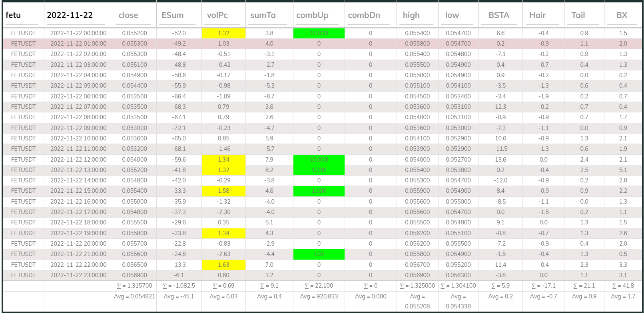644x314 pixels.
Task: Click the volPc total ∑ = 0.69
Action: tap(223, 286)
